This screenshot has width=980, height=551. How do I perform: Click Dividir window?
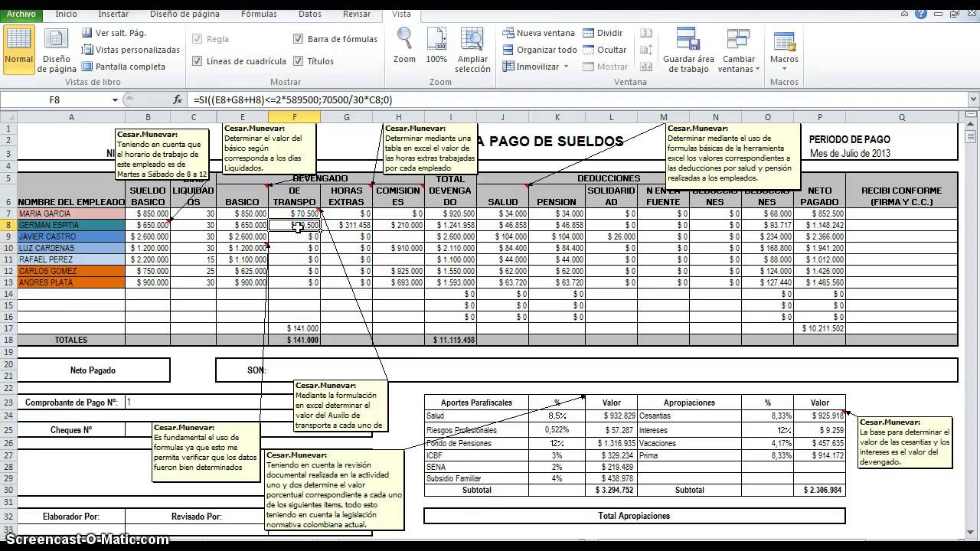tap(603, 33)
